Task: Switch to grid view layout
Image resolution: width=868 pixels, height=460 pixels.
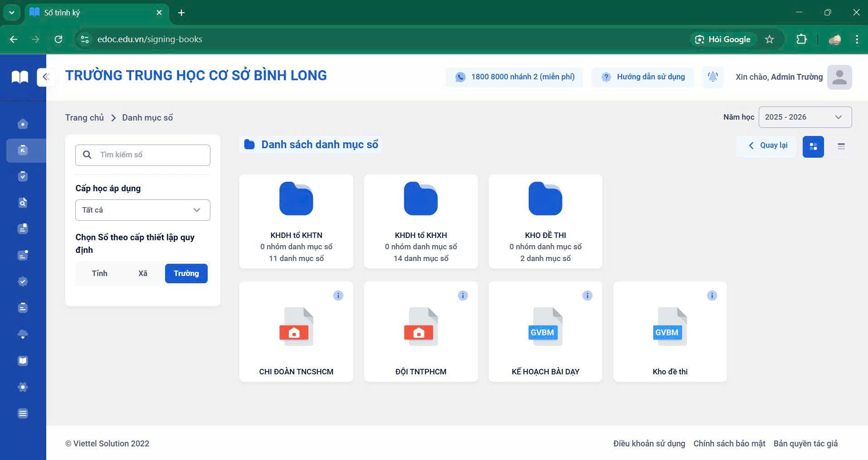Action: tap(813, 147)
